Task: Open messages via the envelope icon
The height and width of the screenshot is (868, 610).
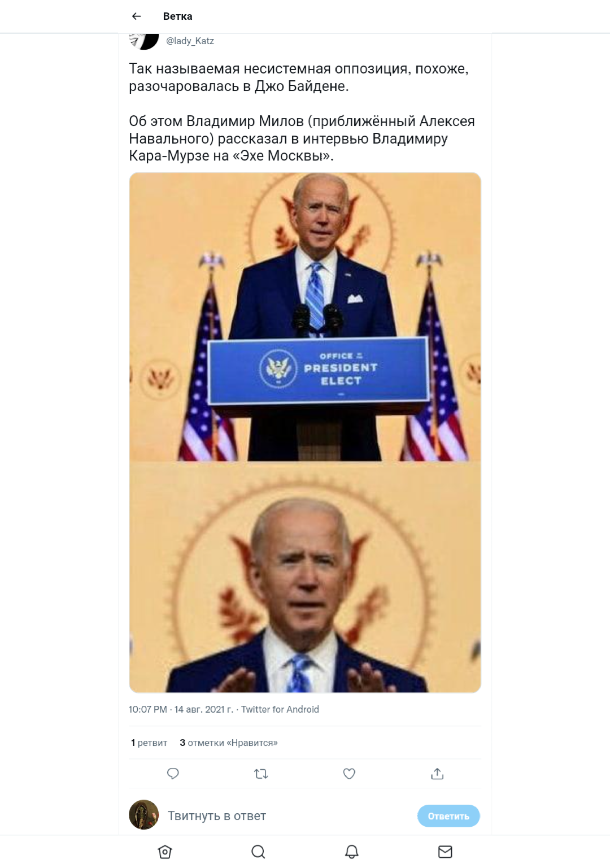Action: [445, 852]
